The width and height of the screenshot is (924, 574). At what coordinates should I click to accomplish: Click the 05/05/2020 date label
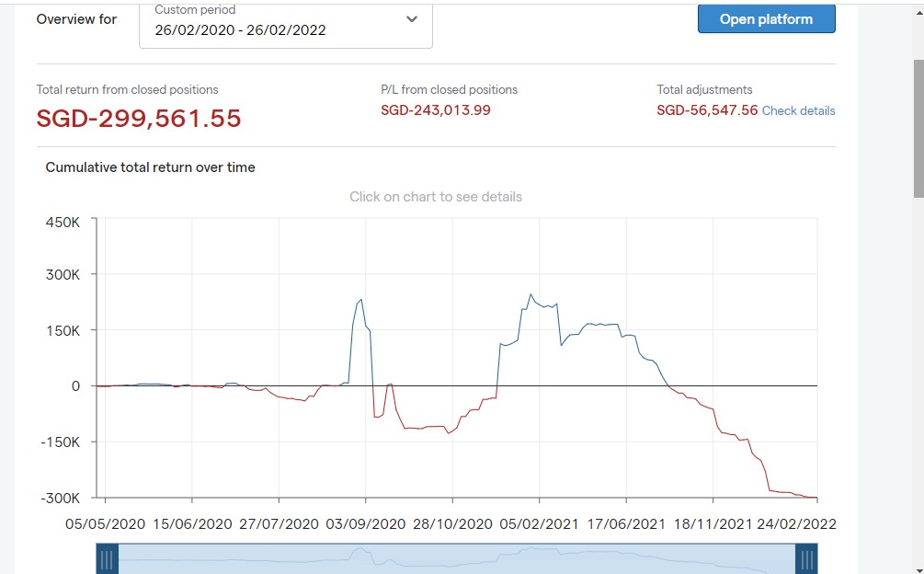[x=105, y=524]
